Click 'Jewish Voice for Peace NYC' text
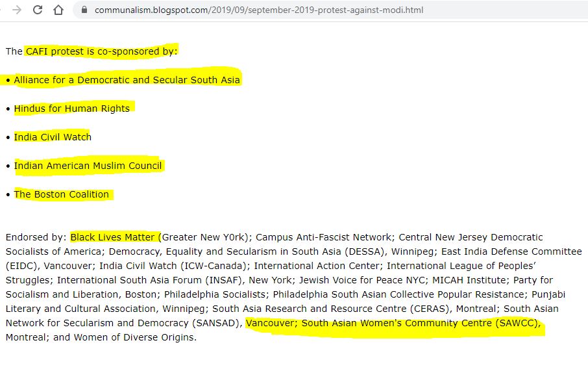 coord(362,280)
